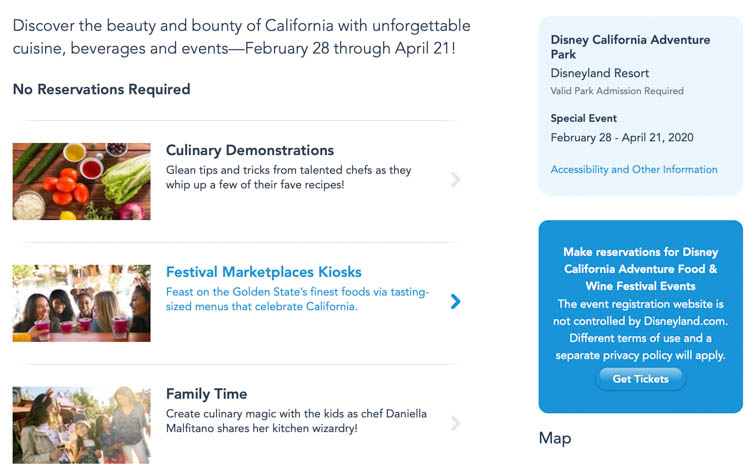Image resolution: width=750 pixels, height=467 pixels.
Task: Click the Disneyland Resort location text
Action: 600,73
